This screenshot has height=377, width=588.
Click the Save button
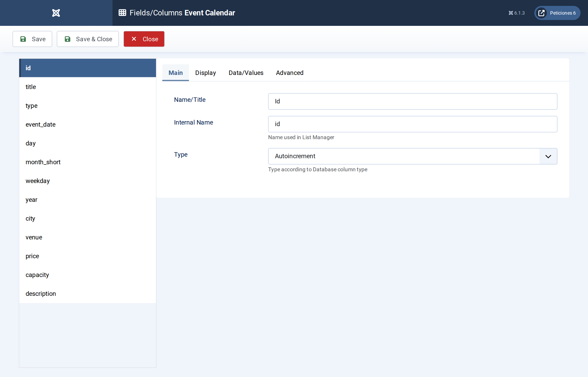(32, 39)
